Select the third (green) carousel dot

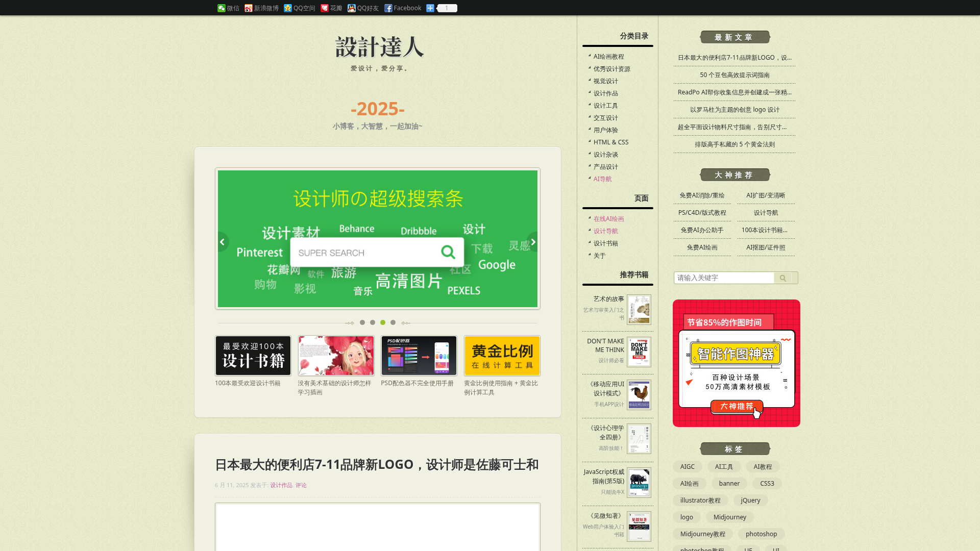pyautogui.click(x=383, y=322)
